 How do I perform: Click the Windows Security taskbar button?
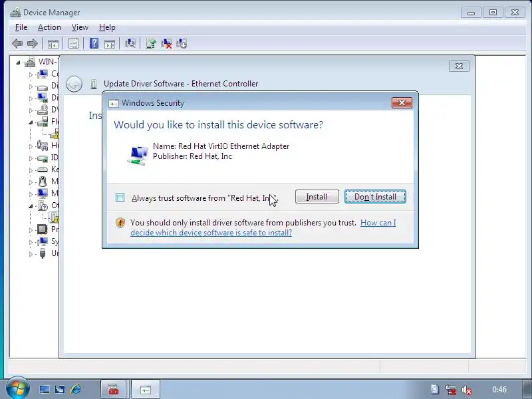(145, 390)
